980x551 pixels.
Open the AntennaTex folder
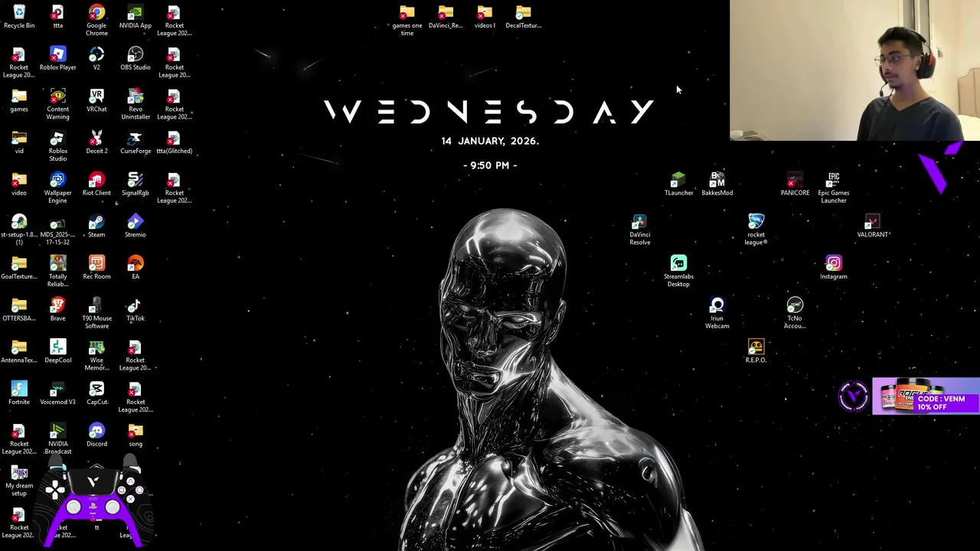19,352
